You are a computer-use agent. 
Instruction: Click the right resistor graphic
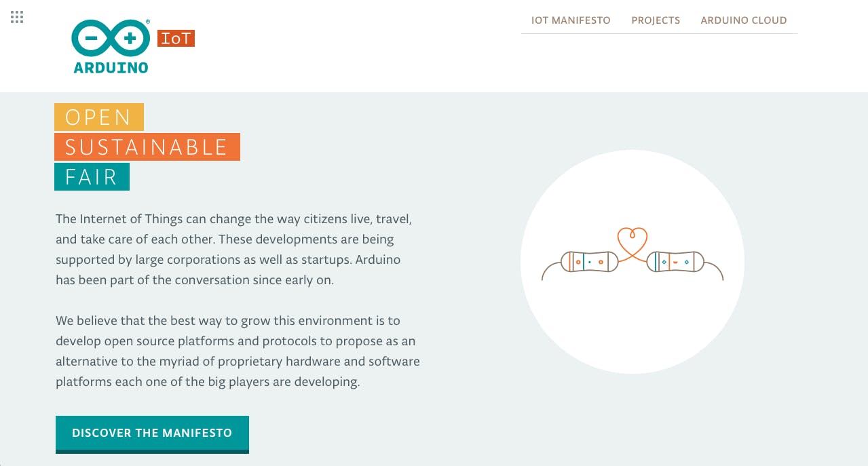click(x=675, y=261)
